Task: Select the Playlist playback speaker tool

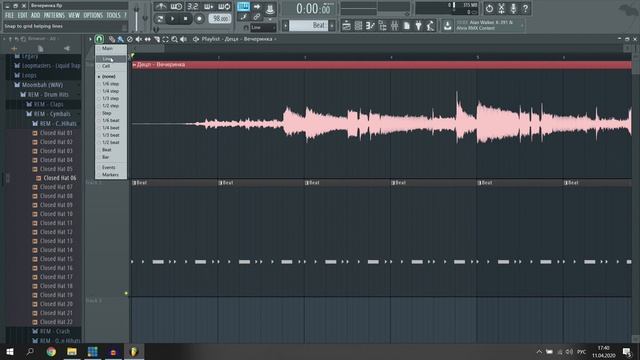Action: [x=183, y=39]
